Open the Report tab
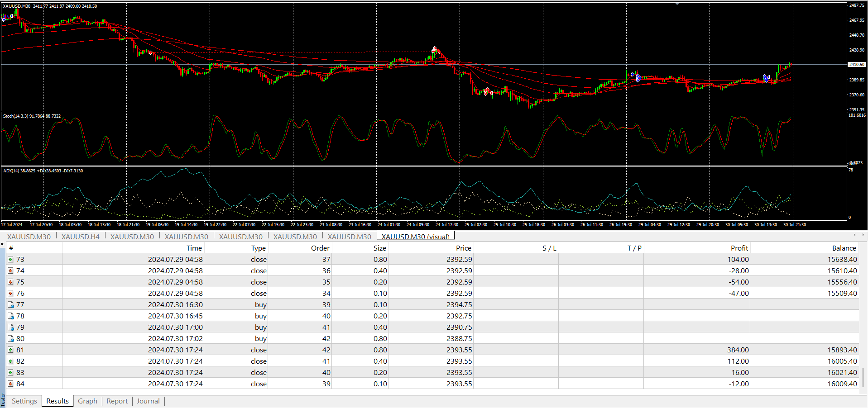The width and height of the screenshot is (868, 408). [x=117, y=401]
